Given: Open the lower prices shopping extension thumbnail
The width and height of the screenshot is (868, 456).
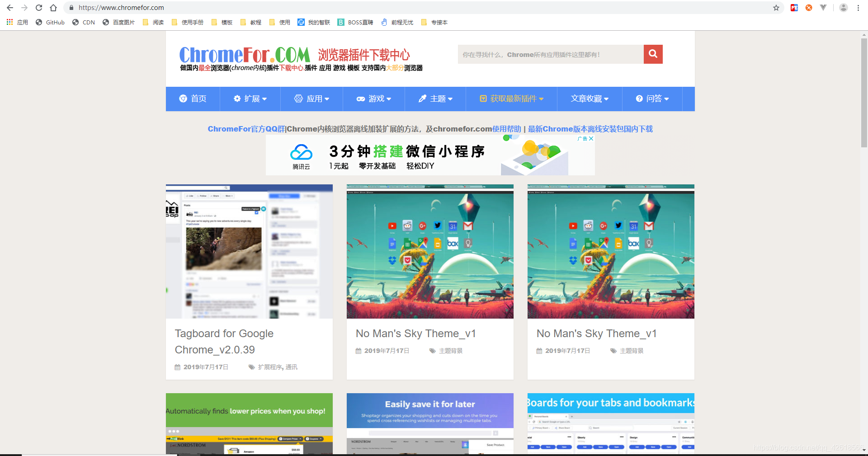Looking at the screenshot, I should [249, 423].
